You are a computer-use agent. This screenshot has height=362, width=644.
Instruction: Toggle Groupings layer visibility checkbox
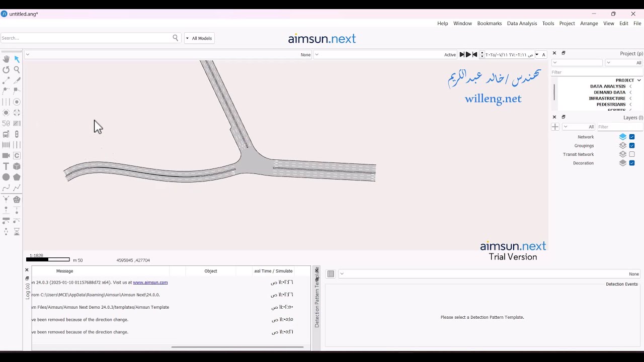point(632,146)
